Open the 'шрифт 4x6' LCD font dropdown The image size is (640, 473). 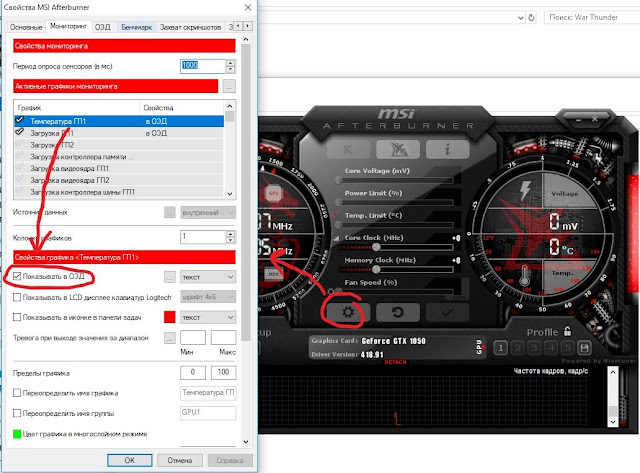(208, 297)
